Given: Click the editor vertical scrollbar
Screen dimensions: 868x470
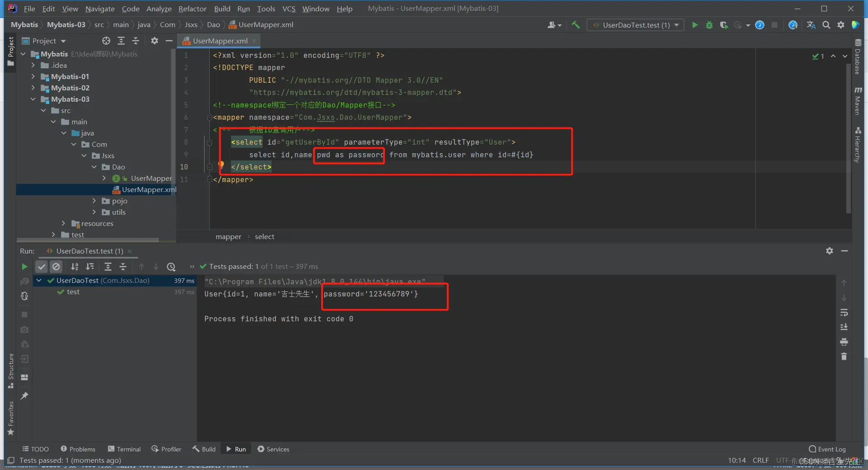Looking at the screenshot, I should coord(848,138).
